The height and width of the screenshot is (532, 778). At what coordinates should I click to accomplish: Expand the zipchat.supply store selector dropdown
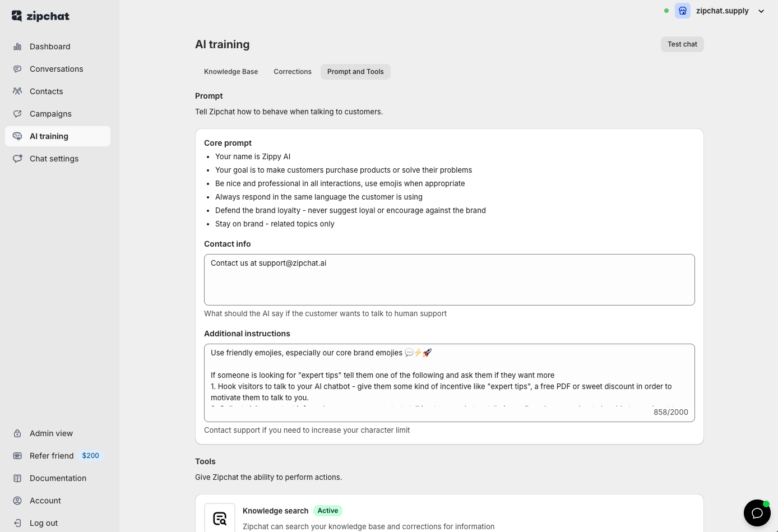click(x=761, y=11)
